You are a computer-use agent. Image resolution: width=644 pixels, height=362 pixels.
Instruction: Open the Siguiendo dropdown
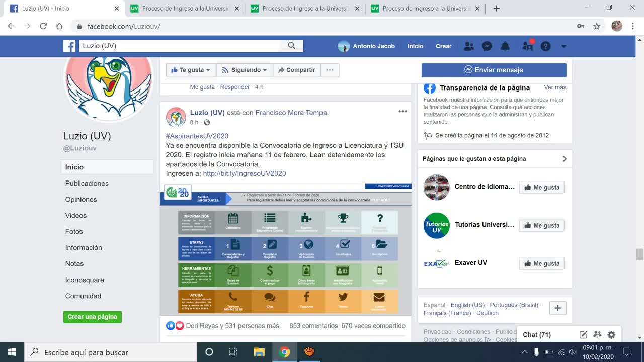point(245,70)
